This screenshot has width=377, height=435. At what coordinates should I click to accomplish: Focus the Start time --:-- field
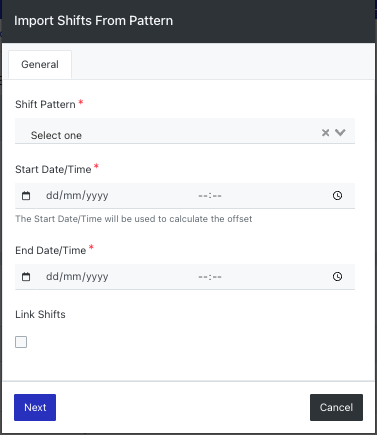click(210, 196)
